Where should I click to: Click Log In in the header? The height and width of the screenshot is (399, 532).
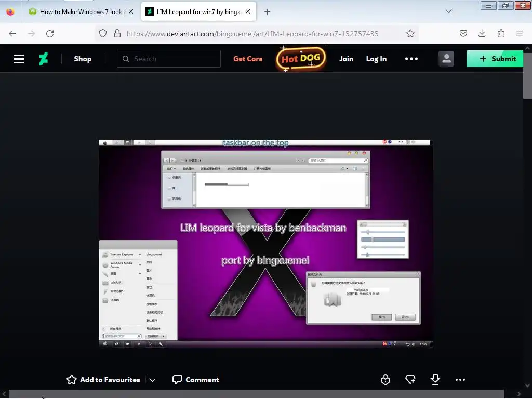click(x=376, y=59)
